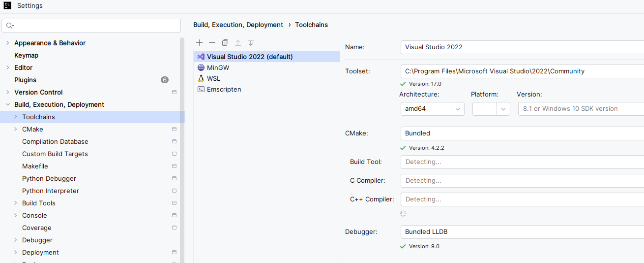Open Coverage settings page

coord(37,228)
